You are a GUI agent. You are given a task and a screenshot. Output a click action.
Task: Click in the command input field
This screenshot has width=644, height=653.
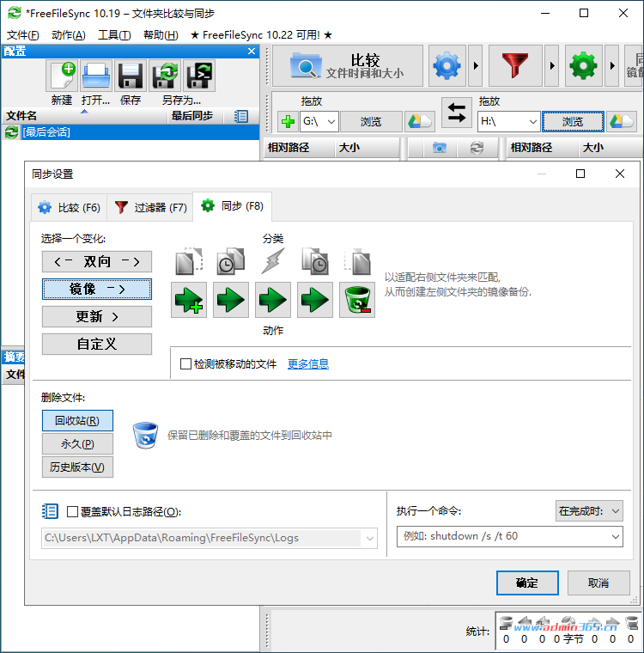coord(503,536)
